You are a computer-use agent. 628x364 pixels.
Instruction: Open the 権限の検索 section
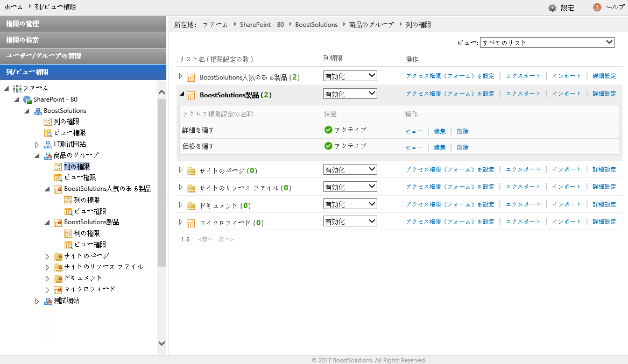83,40
